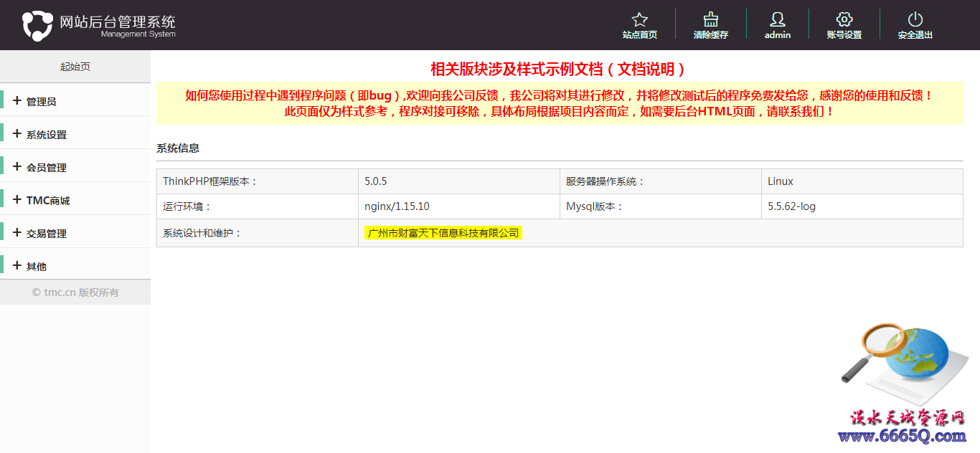Click the management system logo icon

tap(37, 25)
